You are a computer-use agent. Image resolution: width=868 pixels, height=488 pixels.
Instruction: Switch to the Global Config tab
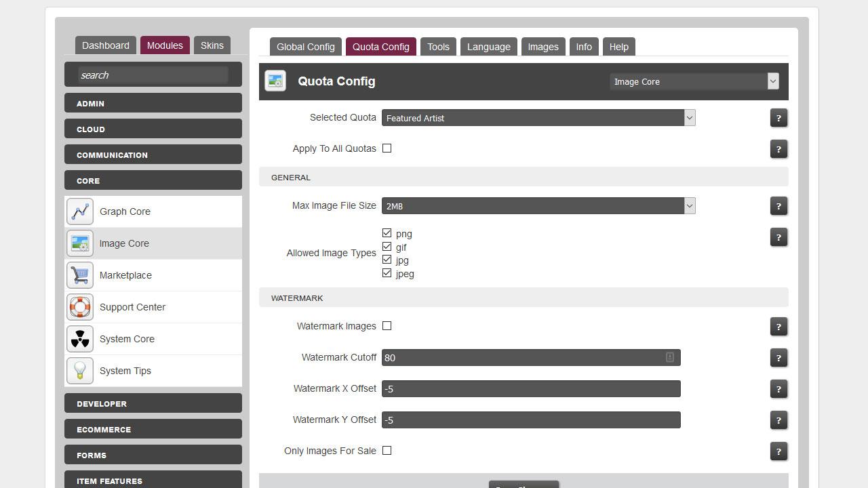[305, 47]
